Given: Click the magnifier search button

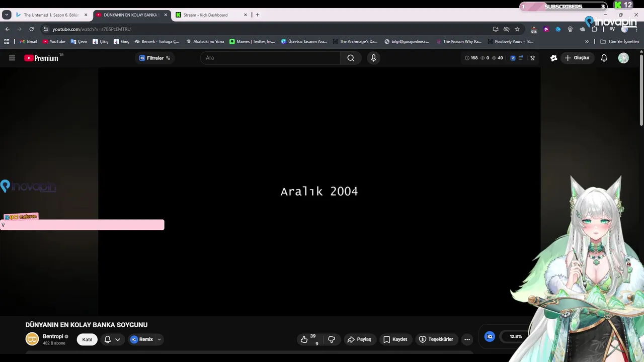Looking at the screenshot, I should 351,58.
